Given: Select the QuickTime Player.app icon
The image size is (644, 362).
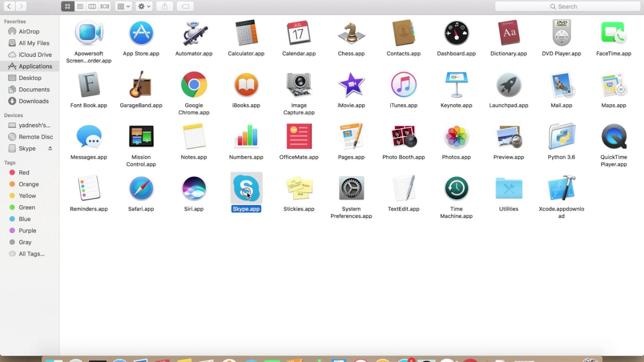Looking at the screenshot, I should (x=614, y=137).
